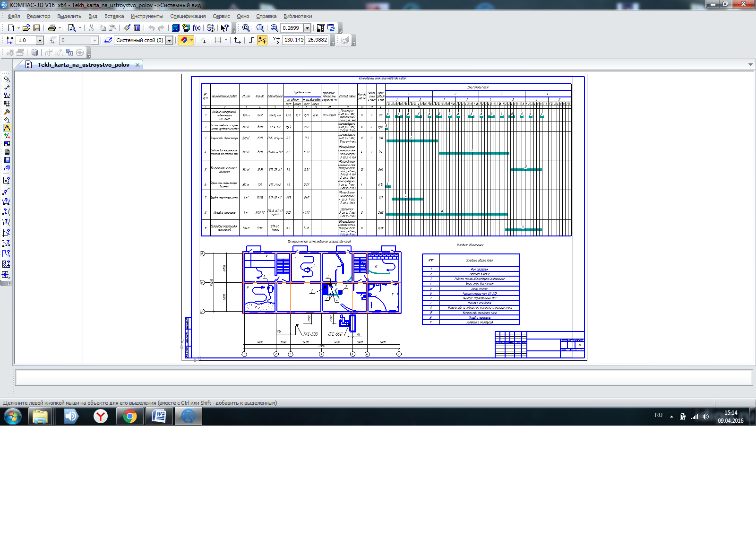Click the system tray volume icon
The height and width of the screenshot is (549, 756).
[x=705, y=417]
